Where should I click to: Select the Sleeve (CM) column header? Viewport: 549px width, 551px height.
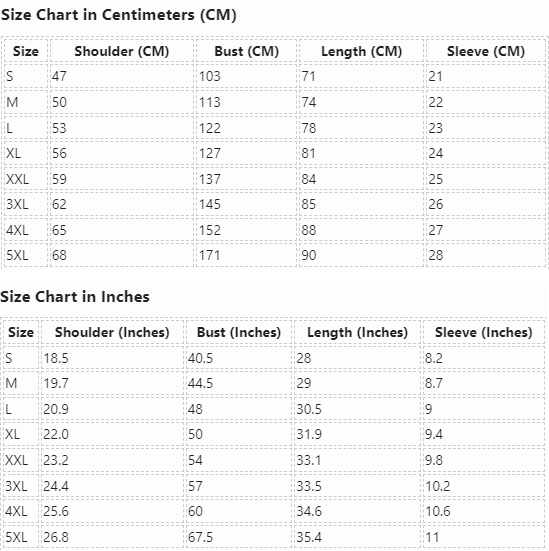pyautogui.click(x=486, y=51)
